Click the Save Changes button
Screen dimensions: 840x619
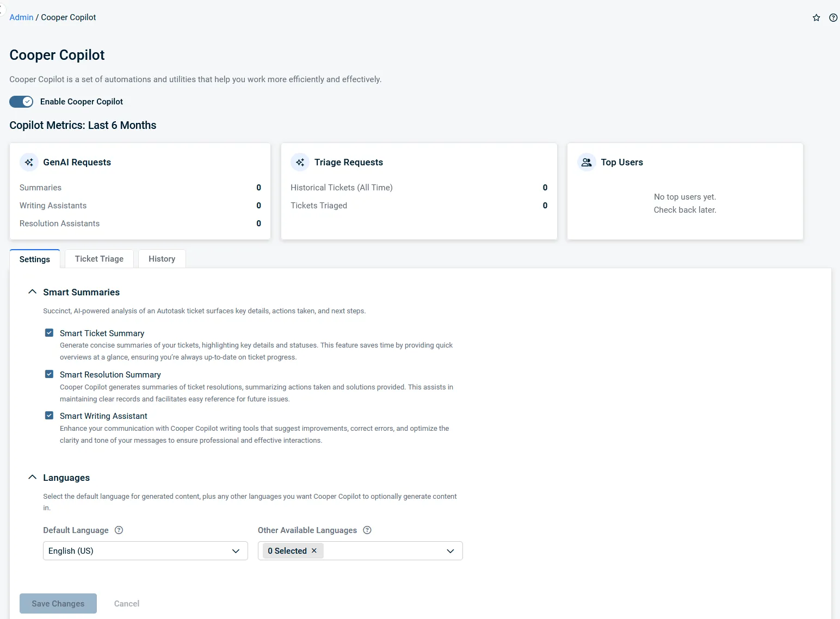(58, 604)
